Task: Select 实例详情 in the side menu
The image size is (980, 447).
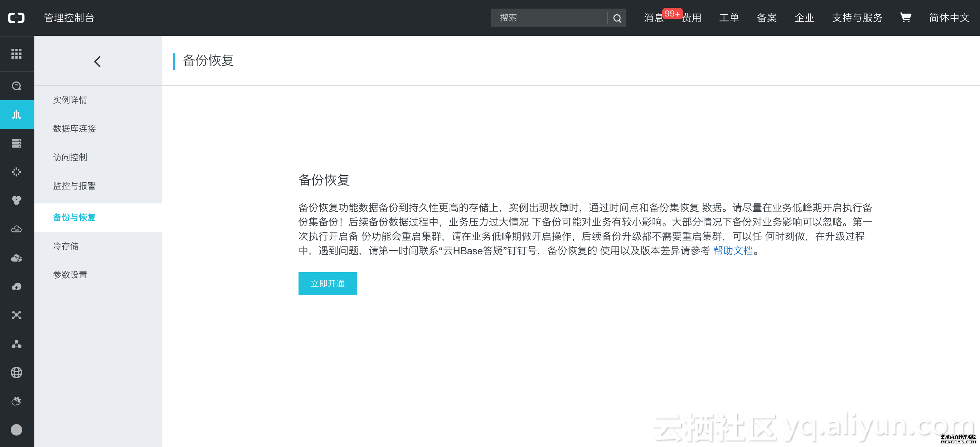Action: tap(70, 100)
